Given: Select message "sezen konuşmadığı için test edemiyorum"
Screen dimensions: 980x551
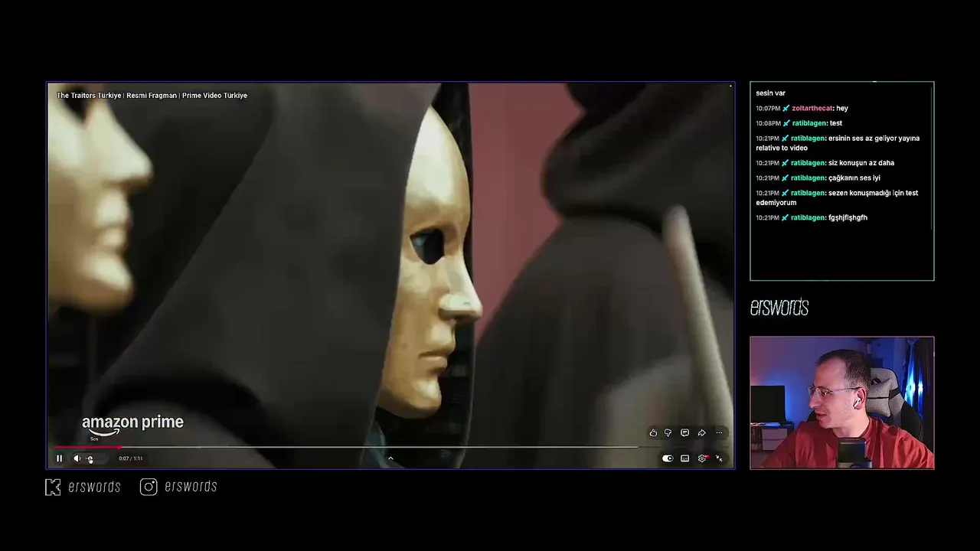Looking at the screenshot, I should 837,198.
